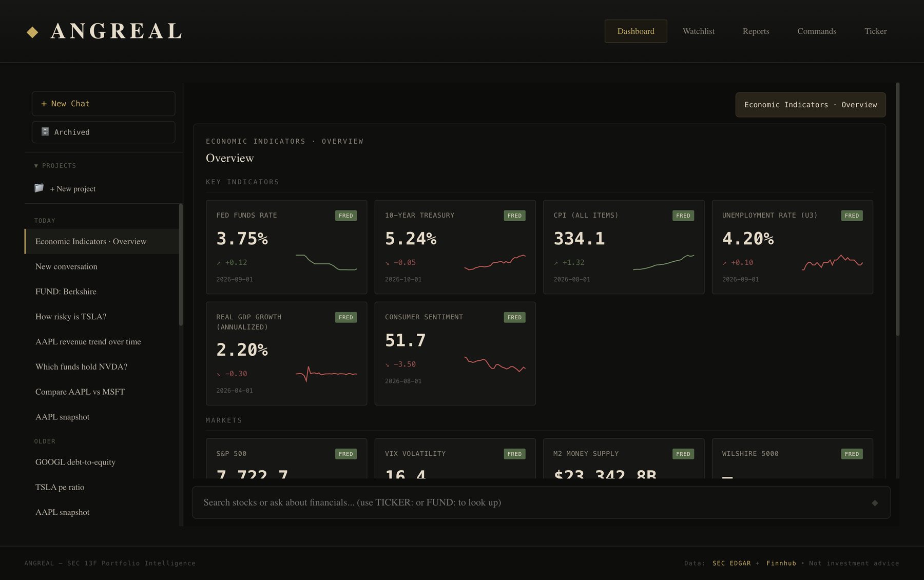Click the Consumer Sentiment sparkline chart
Image resolution: width=924 pixels, height=580 pixels.
point(495,364)
